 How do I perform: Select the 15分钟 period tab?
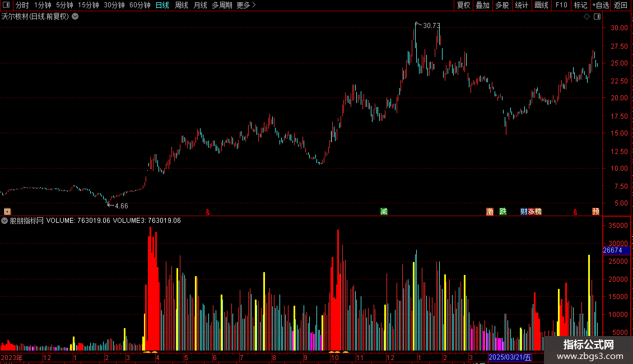pyautogui.click(x=89, y=5)
